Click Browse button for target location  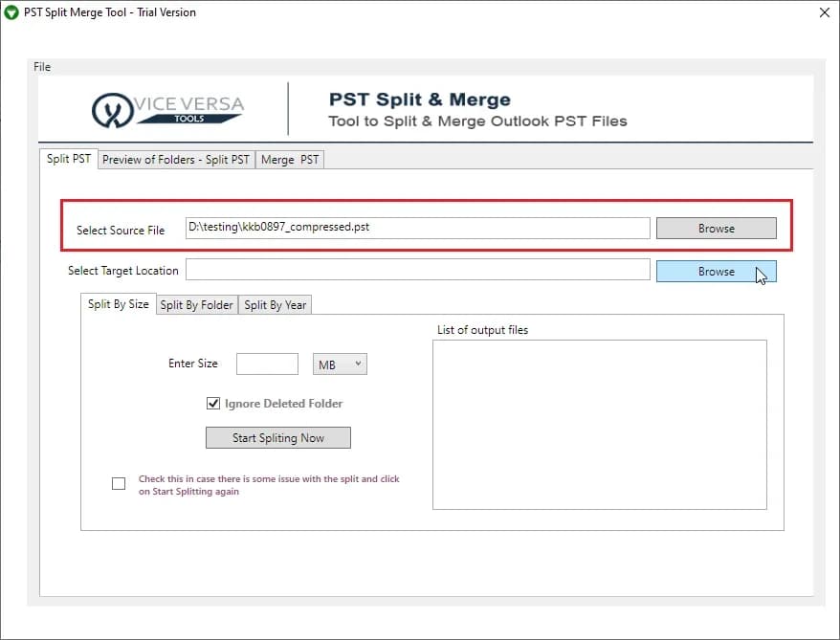[717, 271]
